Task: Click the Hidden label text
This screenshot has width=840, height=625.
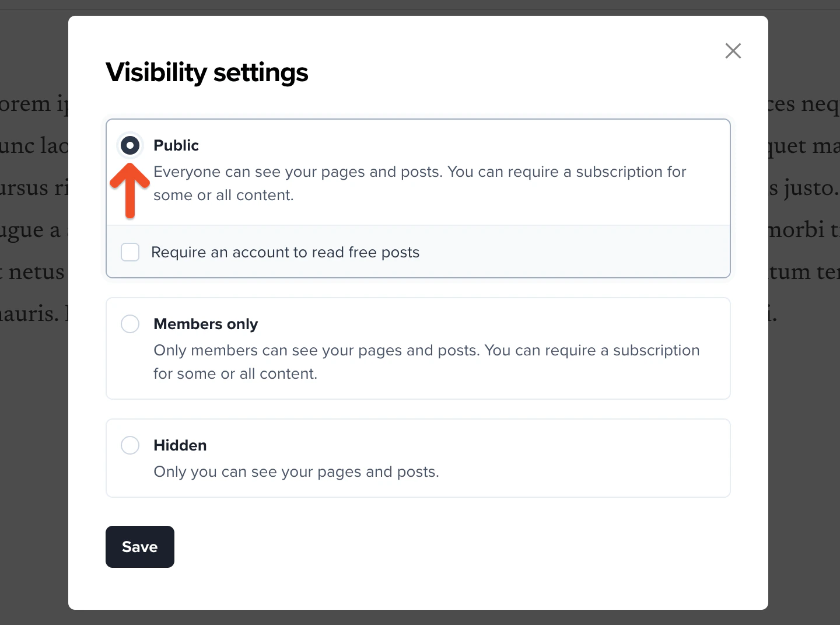Action: point(180,445)
